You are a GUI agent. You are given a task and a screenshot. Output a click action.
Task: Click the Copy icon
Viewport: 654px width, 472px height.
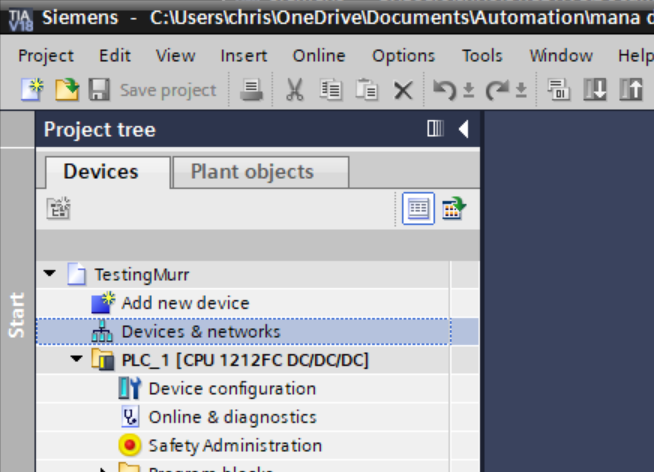(x=330, y=90)
